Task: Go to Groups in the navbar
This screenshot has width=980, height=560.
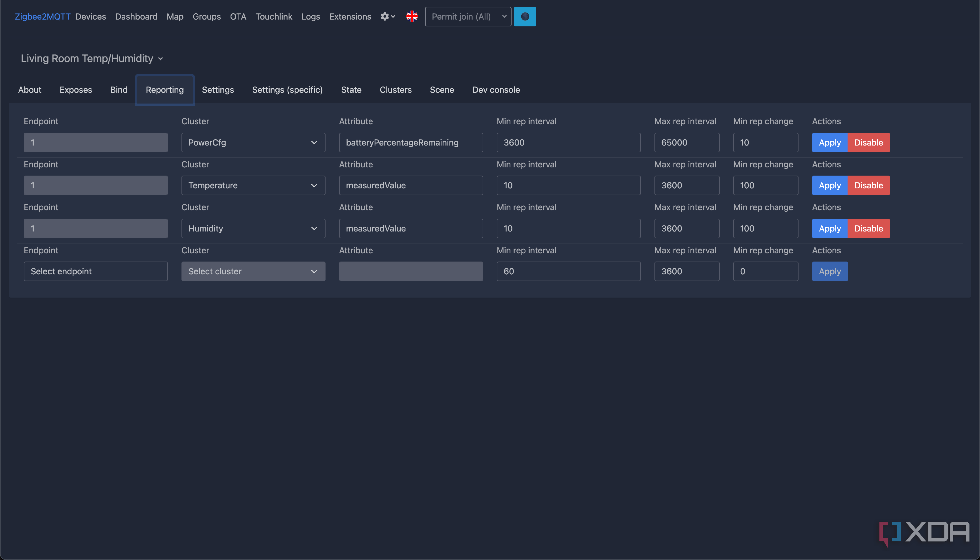Action: tap(207, 16)
